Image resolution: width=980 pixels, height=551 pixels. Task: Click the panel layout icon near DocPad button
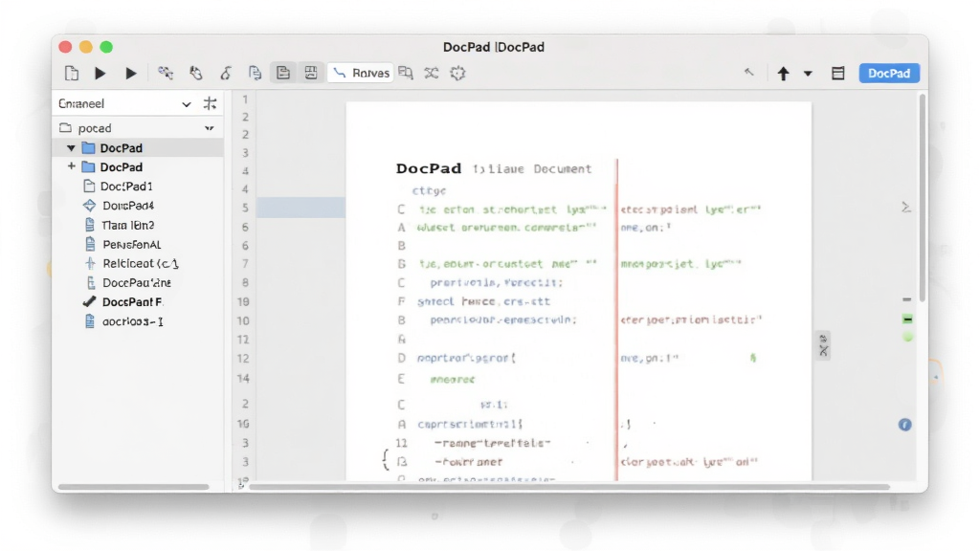pyautogui.click(x=838, y=74)
